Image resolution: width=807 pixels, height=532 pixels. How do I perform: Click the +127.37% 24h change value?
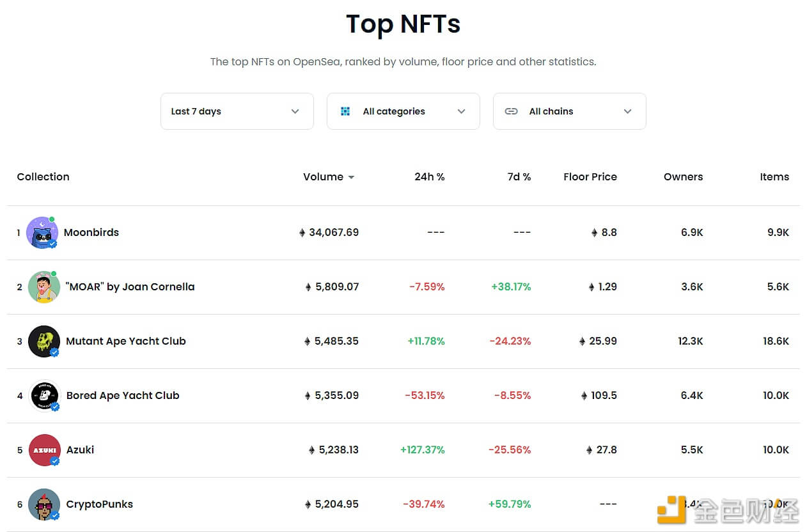click(x=423, y=450)
